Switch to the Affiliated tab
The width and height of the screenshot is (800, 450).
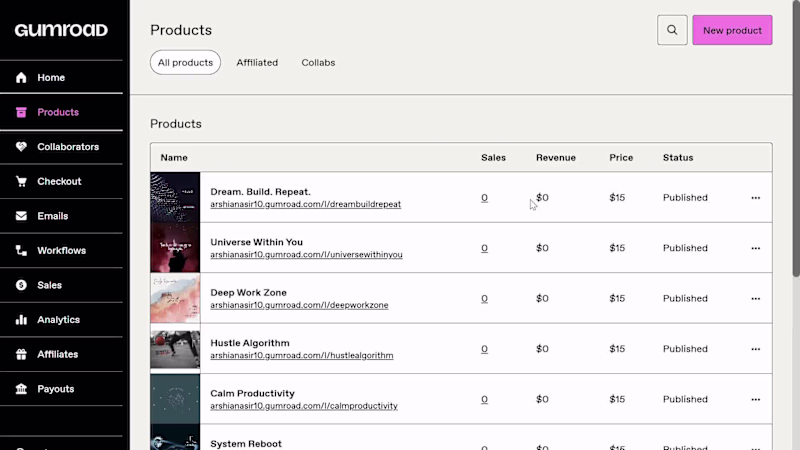coord(257,62)
